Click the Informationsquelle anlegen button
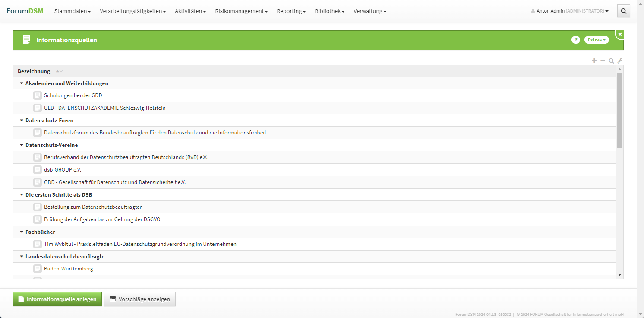 [57, 299]
